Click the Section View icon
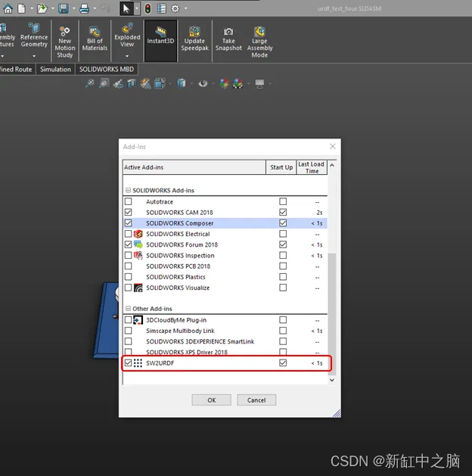The width and height of the screenshot is (472, 476). coord(132,83)
